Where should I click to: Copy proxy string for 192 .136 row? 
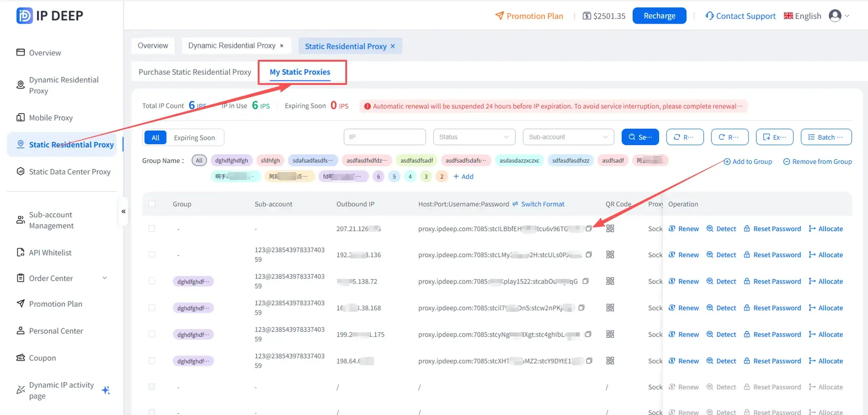click(589, 255)
